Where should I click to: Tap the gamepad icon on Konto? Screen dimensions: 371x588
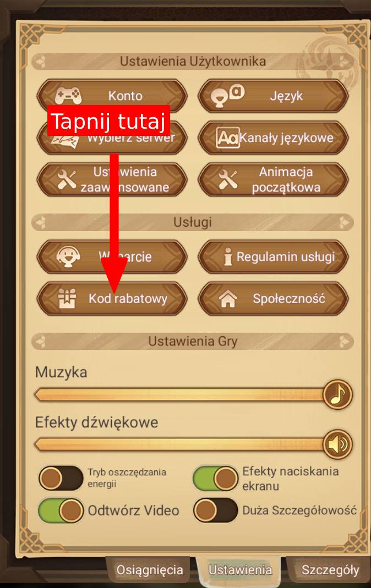68,96
